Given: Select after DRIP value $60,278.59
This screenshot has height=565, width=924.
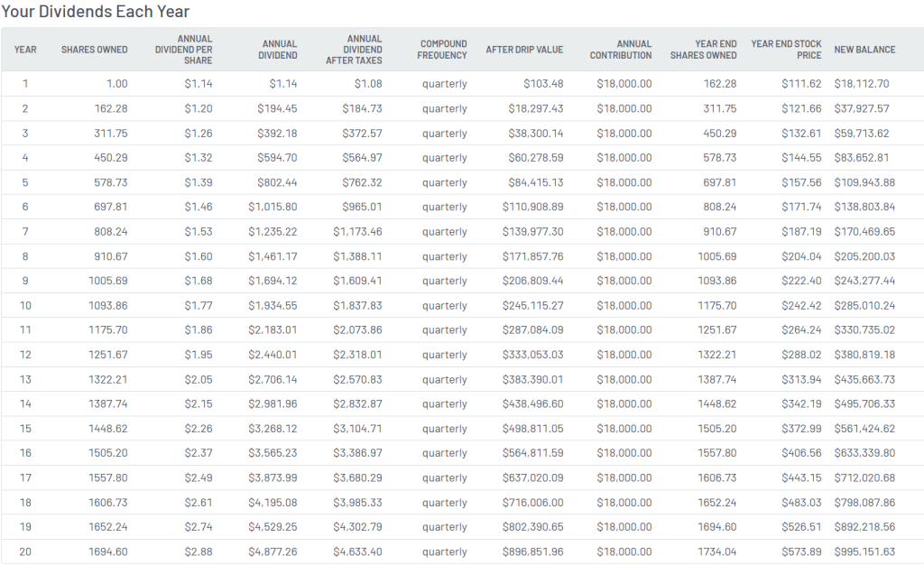Looking at the screenshot, I should tap(536, 158).
